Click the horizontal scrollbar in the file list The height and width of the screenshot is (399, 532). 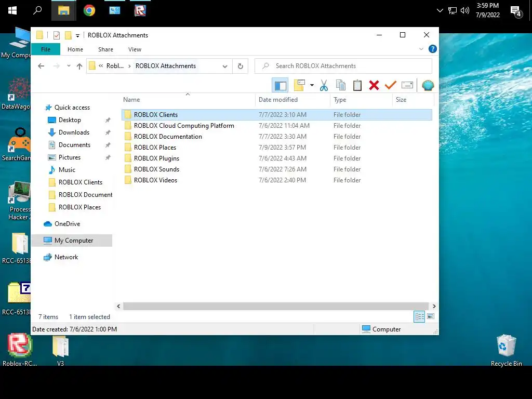pyautogui.click(x=275, y=306)
